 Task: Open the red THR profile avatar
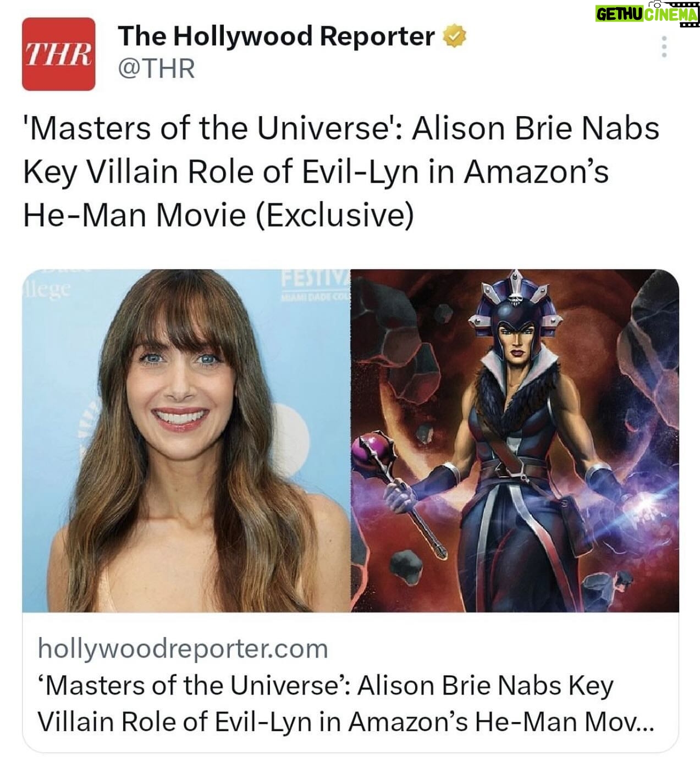point(58,54)
